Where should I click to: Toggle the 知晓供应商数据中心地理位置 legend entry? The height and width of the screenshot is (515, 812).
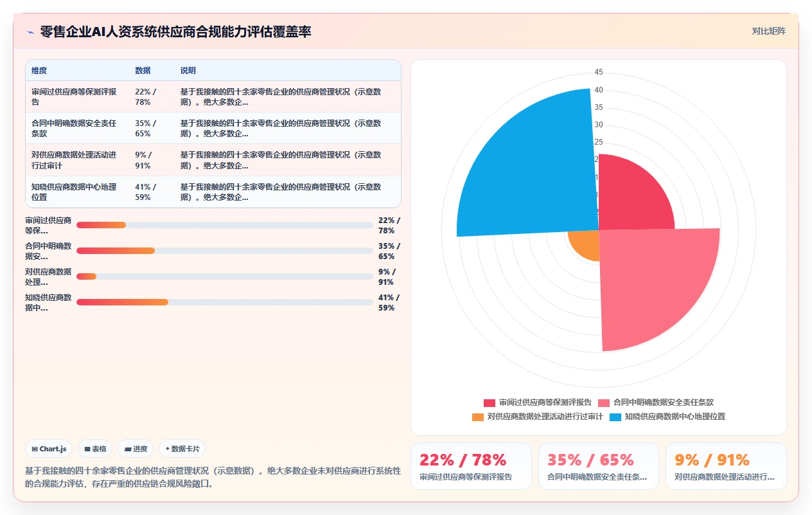tap(667, 417)
